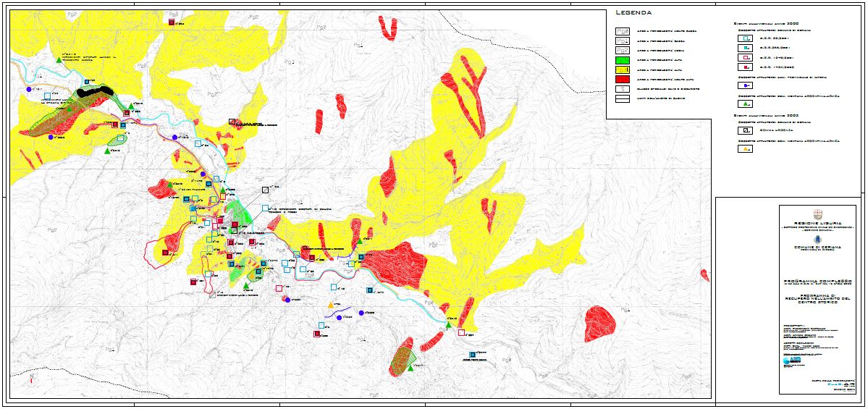This screenshot has width=868, height=409.
Task: Click the green triangle symbol in the legend
Action: click(745, 104)
